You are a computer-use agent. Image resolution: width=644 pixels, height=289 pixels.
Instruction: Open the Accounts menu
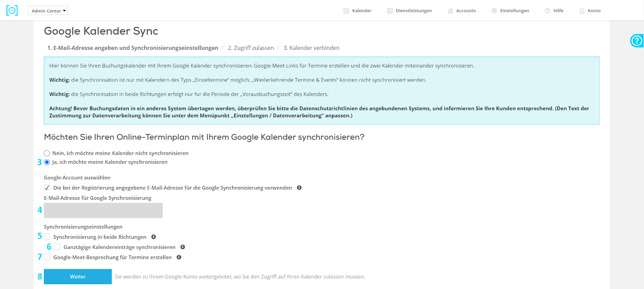pos(462,11)
